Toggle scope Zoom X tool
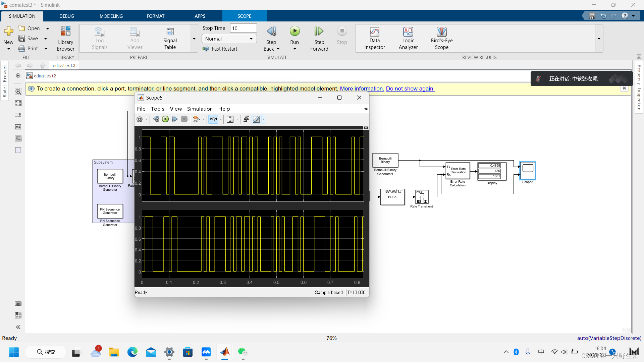Image resolution: width=644 pixels, height=362 pixels. pos(213,119)
